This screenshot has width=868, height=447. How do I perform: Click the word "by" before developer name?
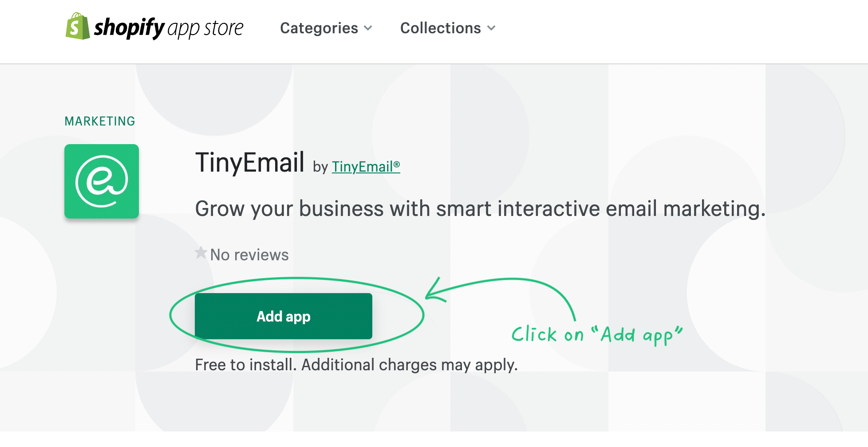320,167
